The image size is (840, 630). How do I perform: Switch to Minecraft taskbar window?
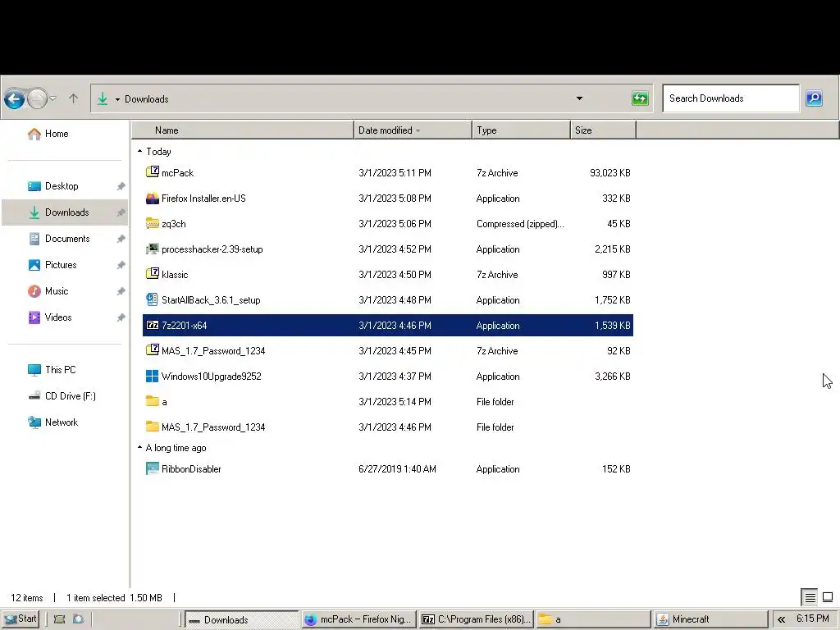710,619
